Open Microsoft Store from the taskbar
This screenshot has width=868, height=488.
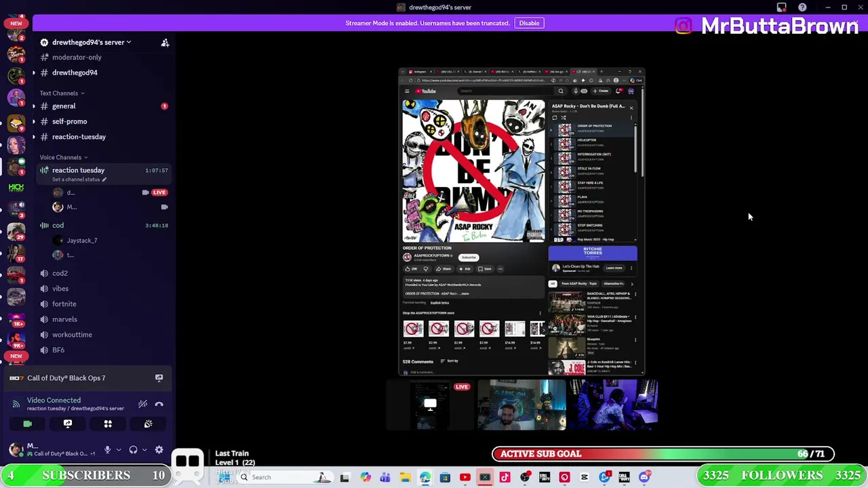click(x=445, y=477)
